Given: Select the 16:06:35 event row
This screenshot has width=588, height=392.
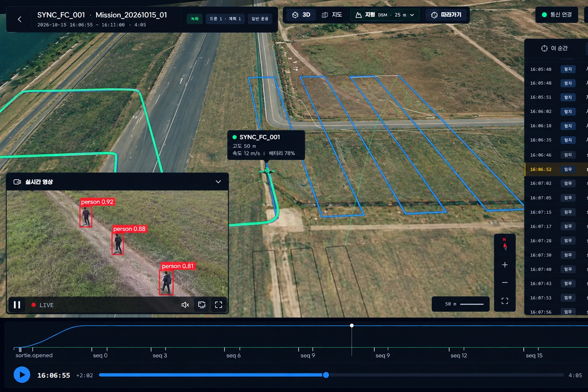Looking at the screenshot, I should (556, 140).
